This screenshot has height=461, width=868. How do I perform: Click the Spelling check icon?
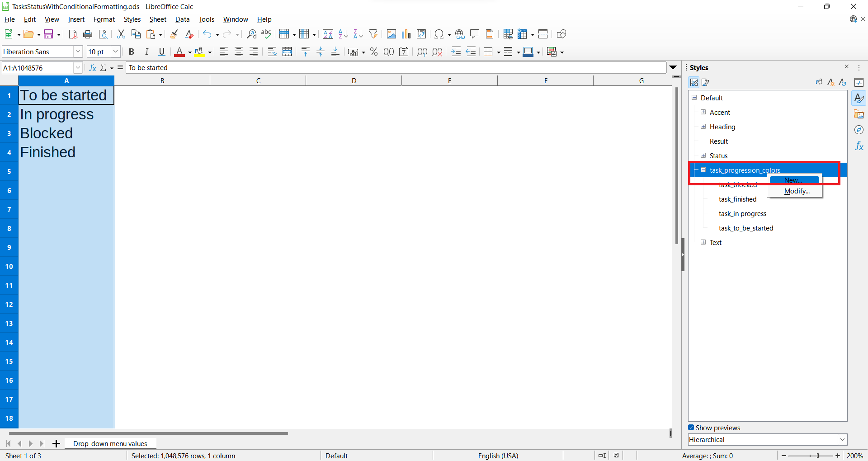[x=266, y=34]
